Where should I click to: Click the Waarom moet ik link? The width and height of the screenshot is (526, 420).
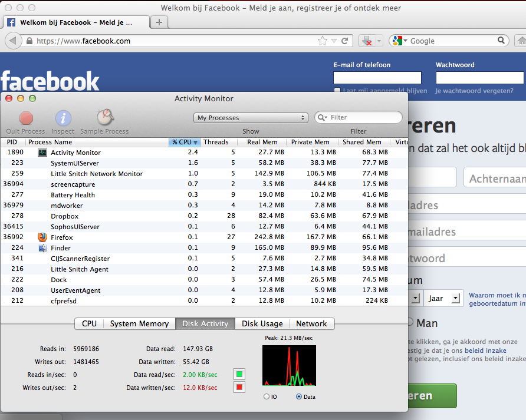tap(497, 299)
